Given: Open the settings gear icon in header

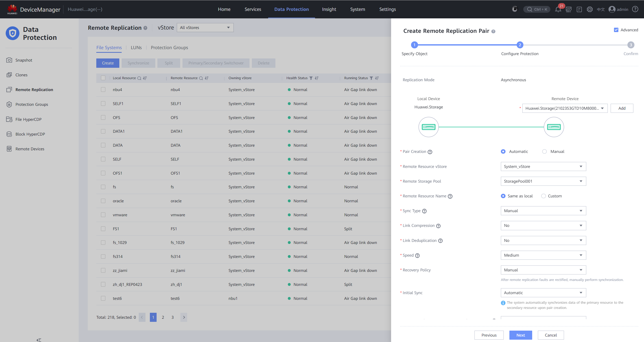Looking at the screenshot, I should pos(589,10).
